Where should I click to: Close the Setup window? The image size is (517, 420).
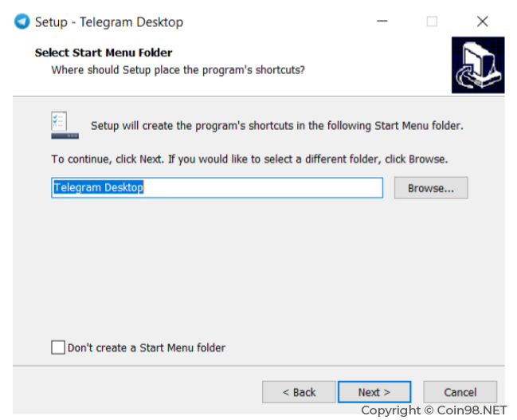[x=483, y=22]
